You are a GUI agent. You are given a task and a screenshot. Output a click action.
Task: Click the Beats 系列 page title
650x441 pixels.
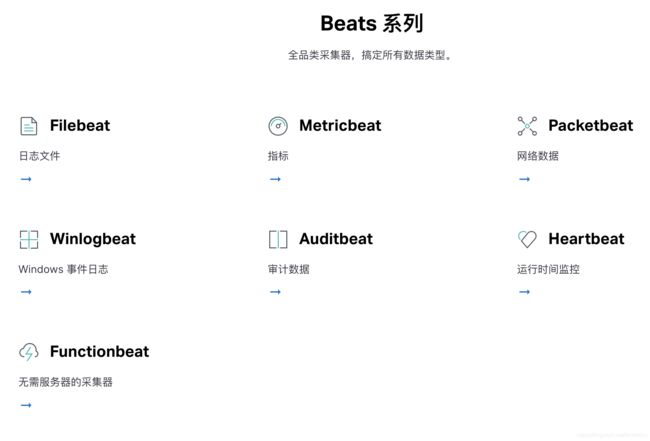click(372, 23)
